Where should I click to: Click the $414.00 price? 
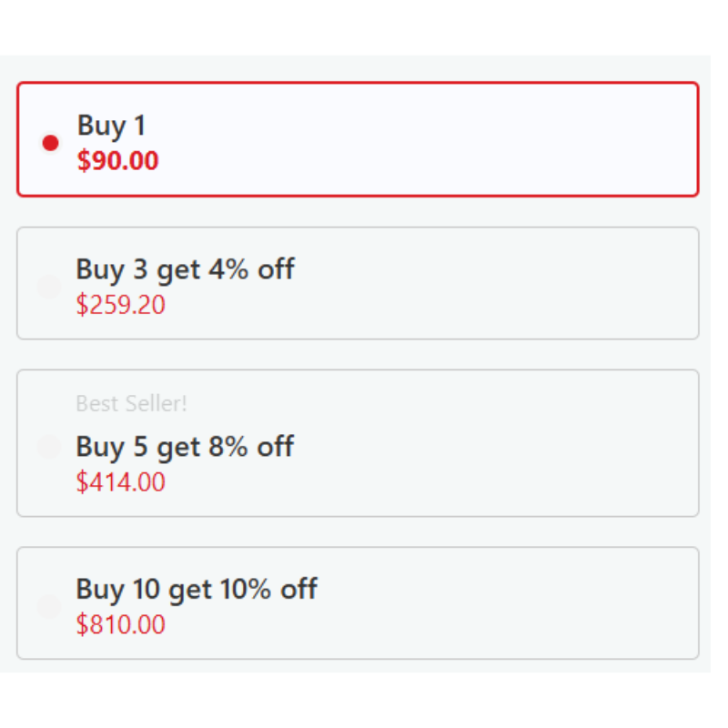point(121,481)
